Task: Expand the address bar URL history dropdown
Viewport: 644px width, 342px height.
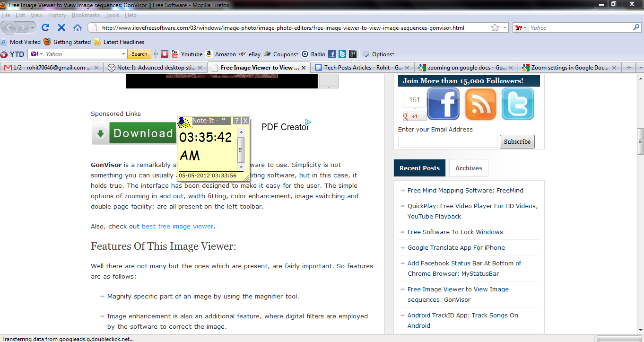Action: tap(505, 28)
